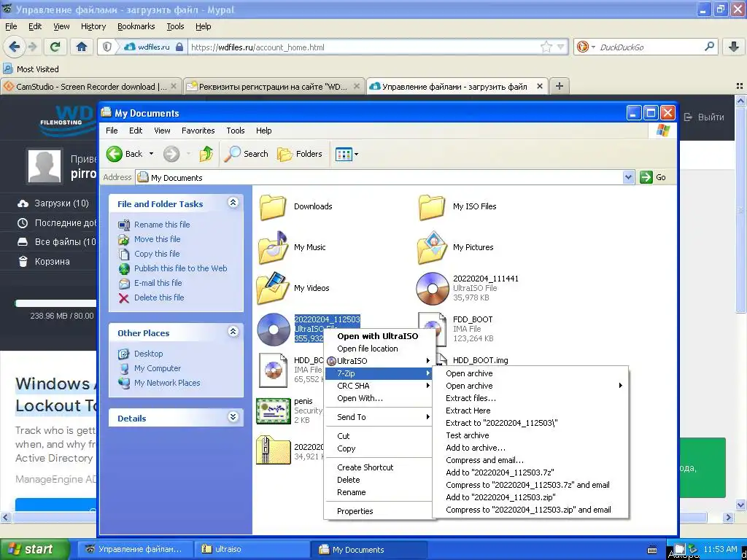Click the Up folder icon in Explorer

click(206, 154)
